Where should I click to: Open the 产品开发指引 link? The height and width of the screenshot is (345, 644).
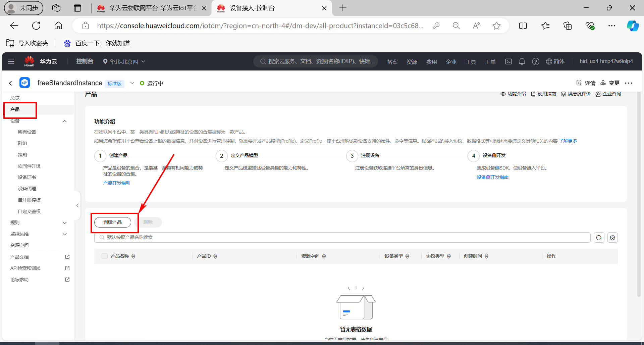pyautogui.click(x=117, y=183)
